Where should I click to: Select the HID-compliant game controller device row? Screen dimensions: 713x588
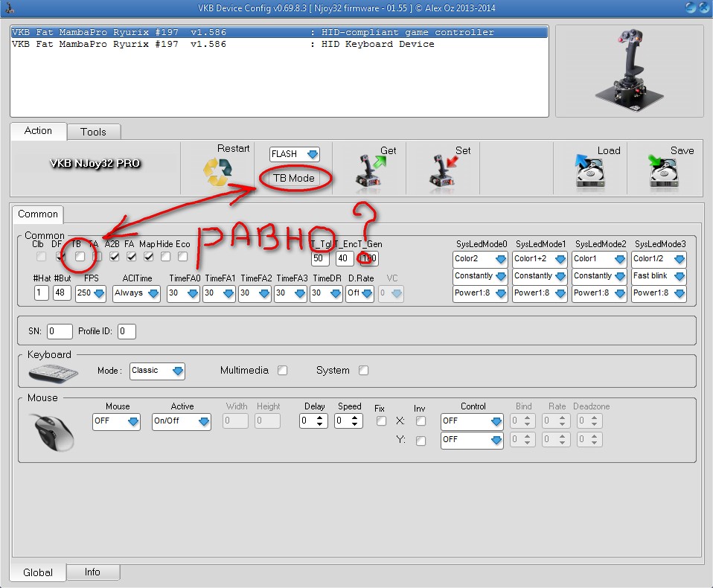[x=279, y=32]
